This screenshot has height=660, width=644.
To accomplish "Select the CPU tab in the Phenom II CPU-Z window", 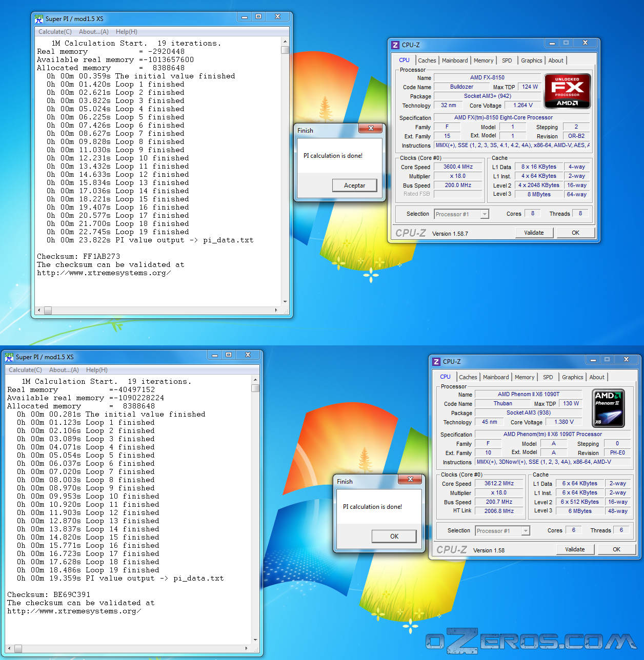I will [x=446, y=377].
